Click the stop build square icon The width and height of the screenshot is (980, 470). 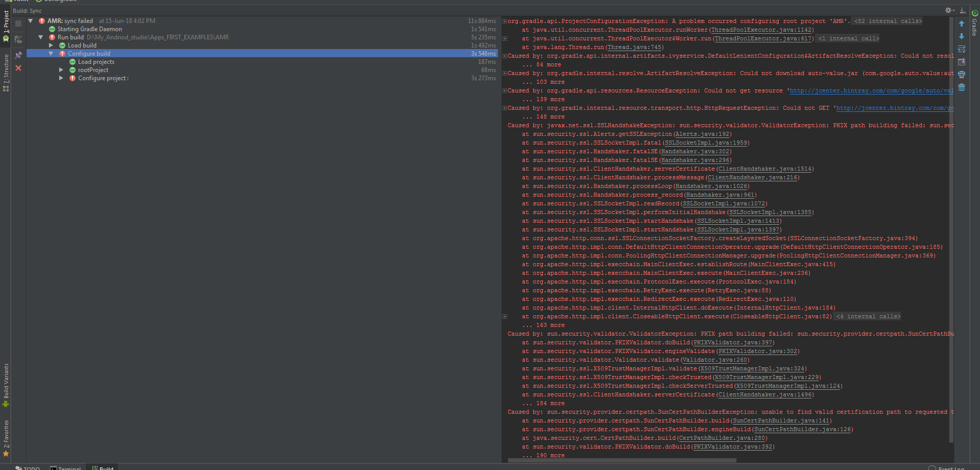18,24
